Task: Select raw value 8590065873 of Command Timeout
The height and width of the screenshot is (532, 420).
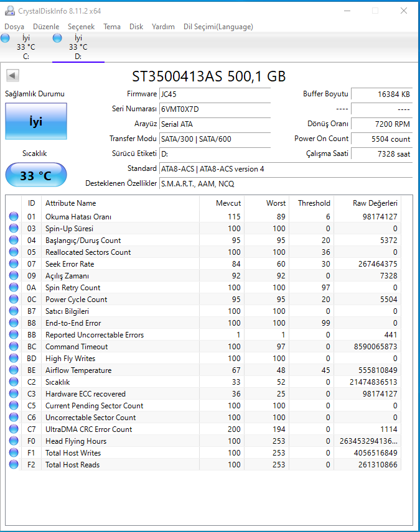Action: click(x=375, y=346)
